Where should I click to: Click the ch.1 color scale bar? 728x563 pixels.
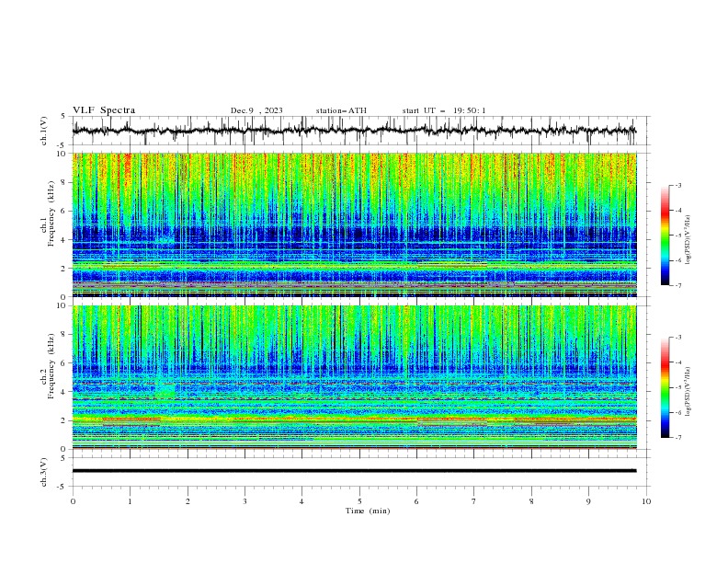click(665, 235)
